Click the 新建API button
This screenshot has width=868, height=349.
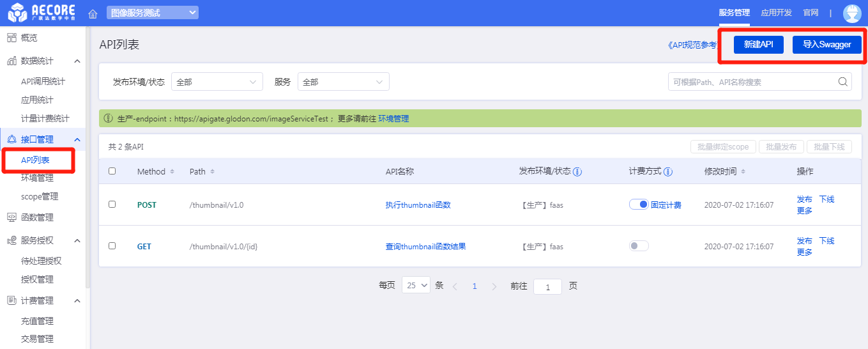coord(758,45)
